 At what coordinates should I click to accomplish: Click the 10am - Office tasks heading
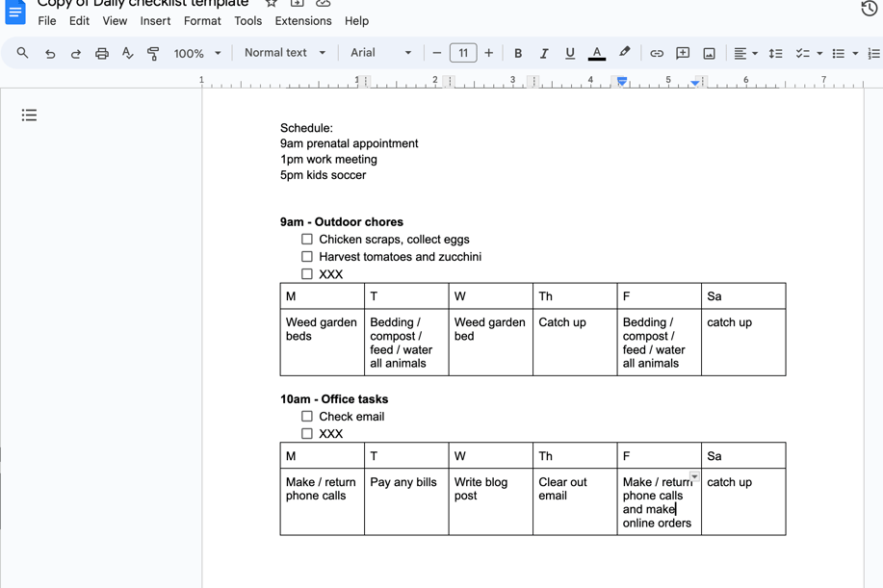point(334,399)
